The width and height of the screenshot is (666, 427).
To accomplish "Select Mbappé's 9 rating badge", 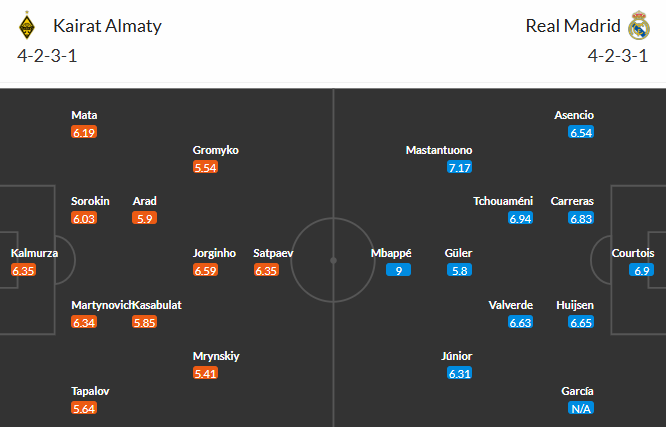I will click(x=399, y=270).
